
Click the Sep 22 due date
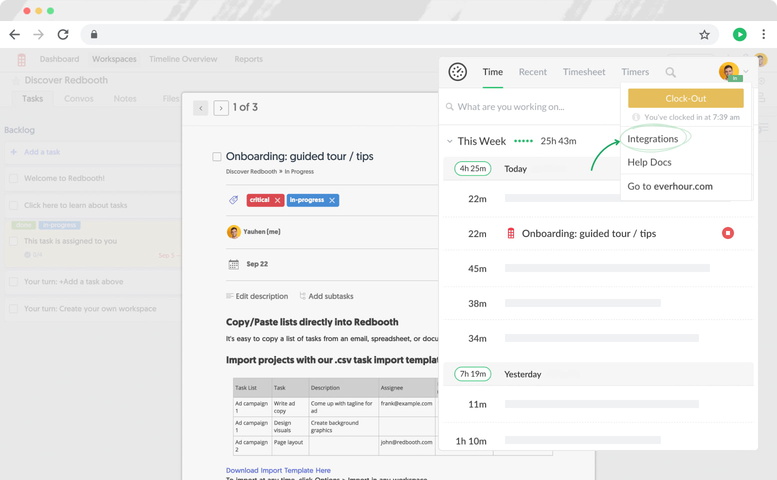pos(257,264)
